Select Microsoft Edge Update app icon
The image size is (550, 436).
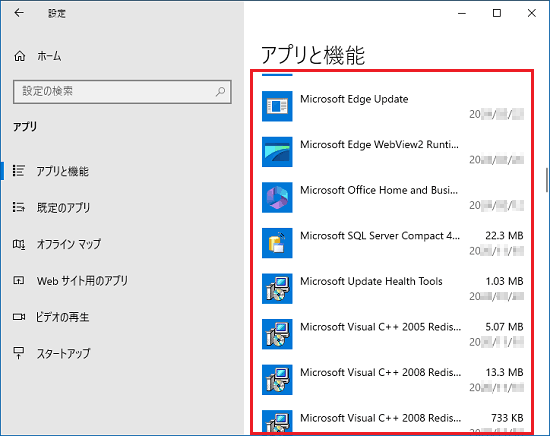[x=277, y=106]
